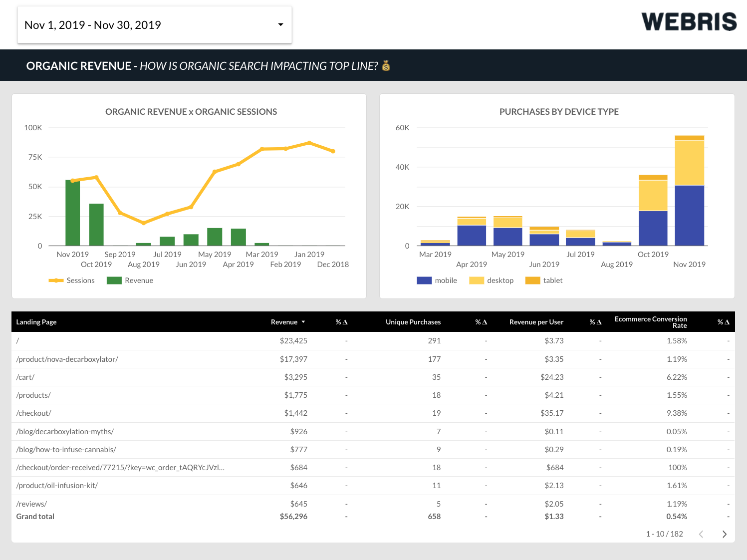Sort by Unique Purchases column header

(x=413, y=322)
